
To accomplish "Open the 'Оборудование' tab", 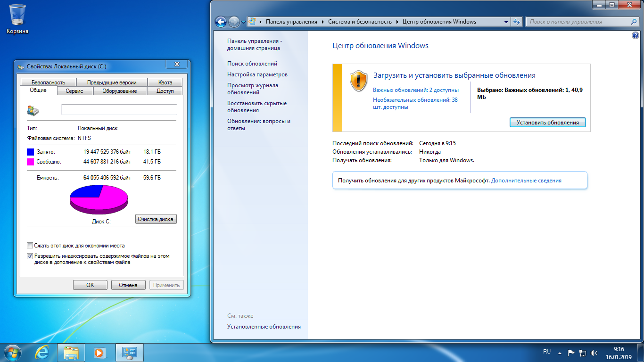I will (120, 91).
